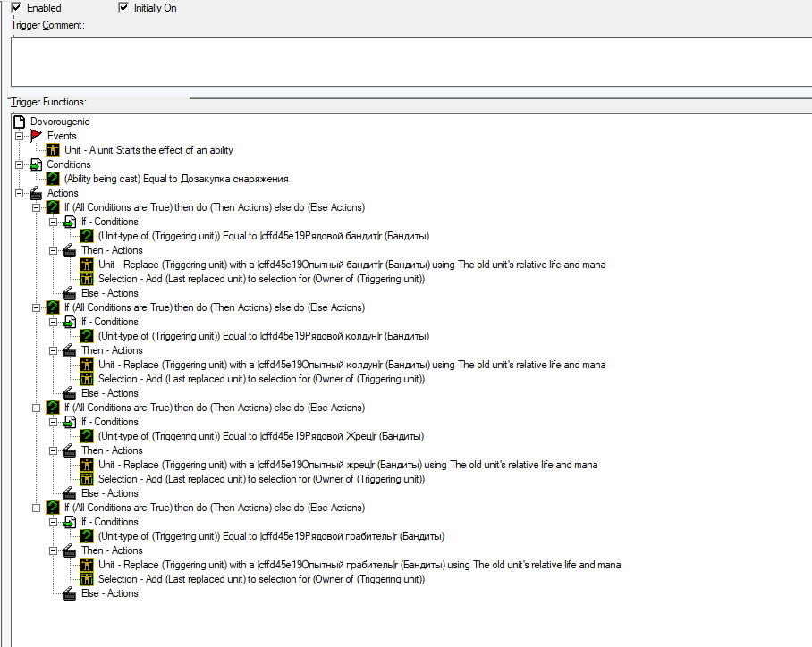Click inside the Trigger Comment text box
812x647 pixels.
[x=411, y=61]
